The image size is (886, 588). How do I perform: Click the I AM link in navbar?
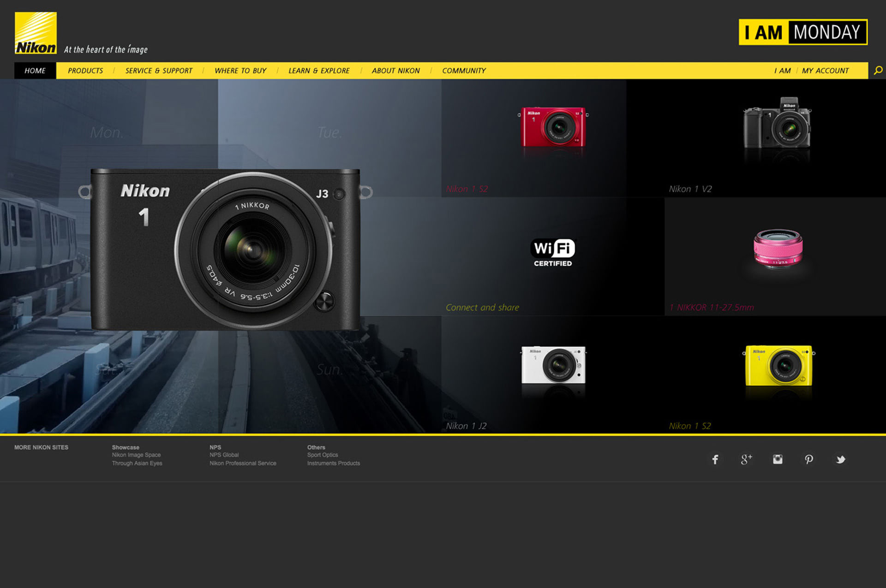[x=782, y=71]
